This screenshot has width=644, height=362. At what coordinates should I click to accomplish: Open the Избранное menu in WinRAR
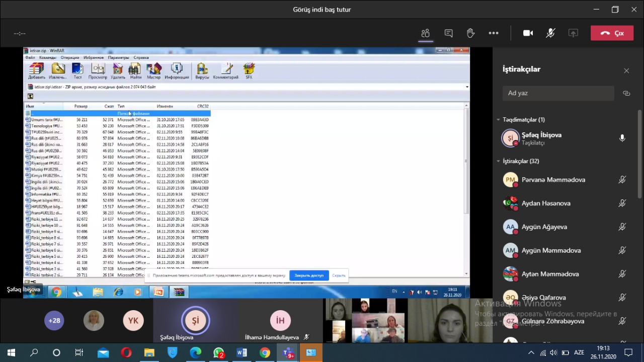point(94,58)
